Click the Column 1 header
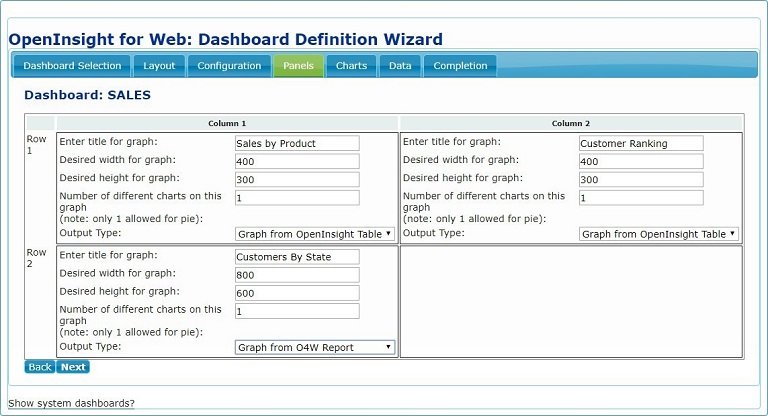 (x=227, y=123)
